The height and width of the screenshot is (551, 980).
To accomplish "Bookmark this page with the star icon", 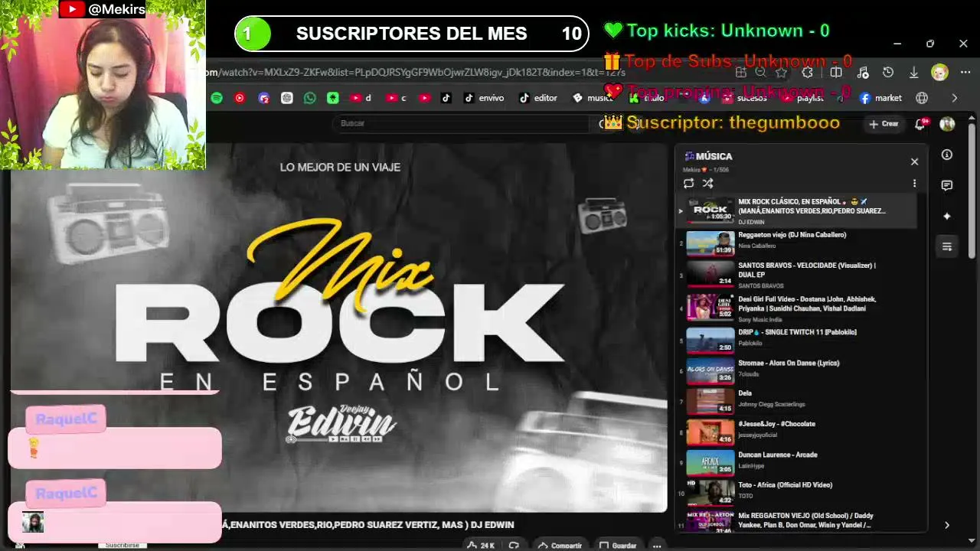I will pos(781,73).
